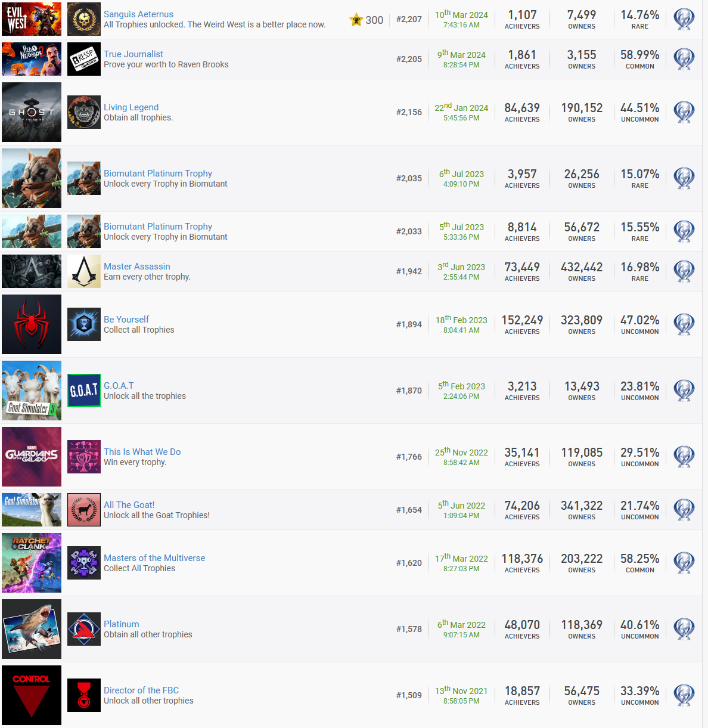
Task: Open the Ghost of Tsushima game thumbnail
Action: click(x=32, y=112)
